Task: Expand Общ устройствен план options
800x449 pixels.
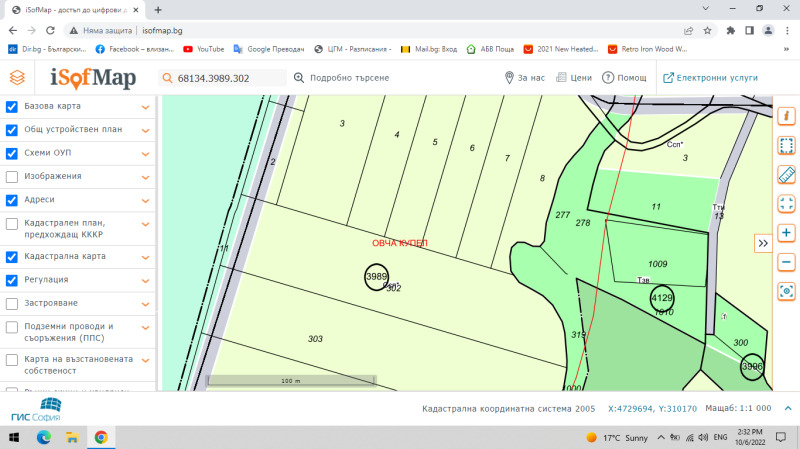Action: pos(145,131)
